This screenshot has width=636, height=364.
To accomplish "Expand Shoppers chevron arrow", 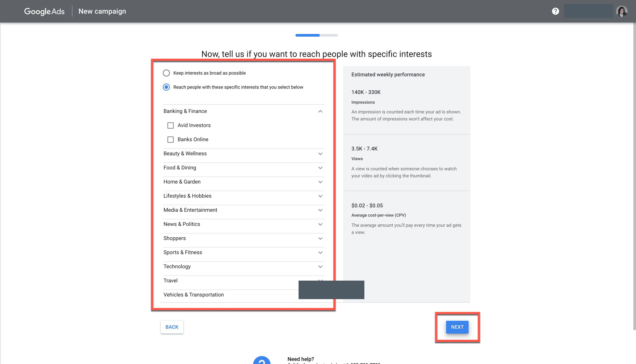I will 320,238.
